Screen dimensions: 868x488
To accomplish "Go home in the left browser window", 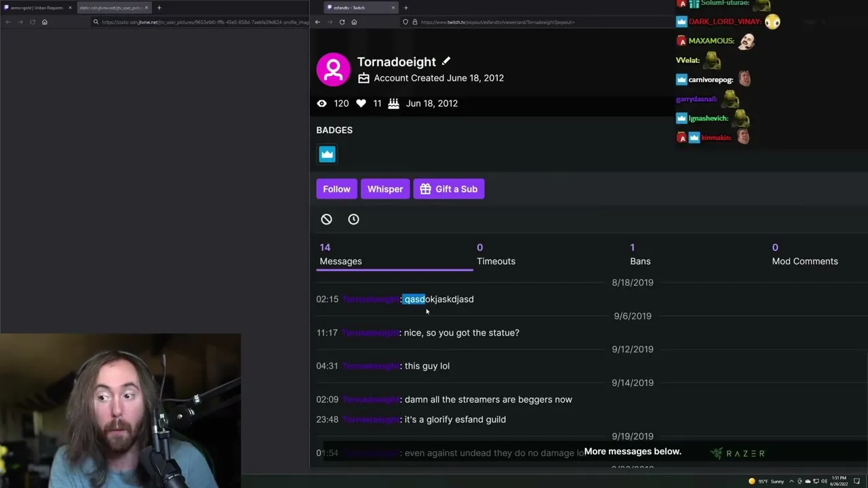I will point(45,22).
